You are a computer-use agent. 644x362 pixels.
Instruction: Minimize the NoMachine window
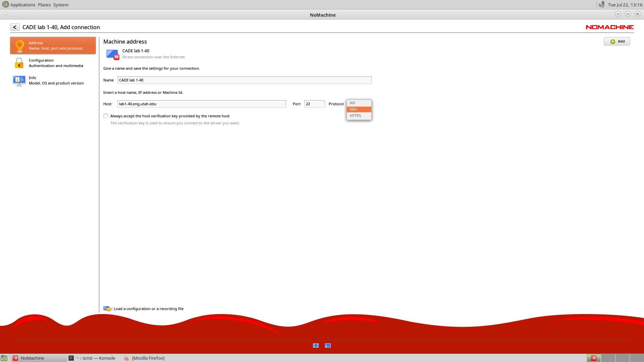coord(618,14)
